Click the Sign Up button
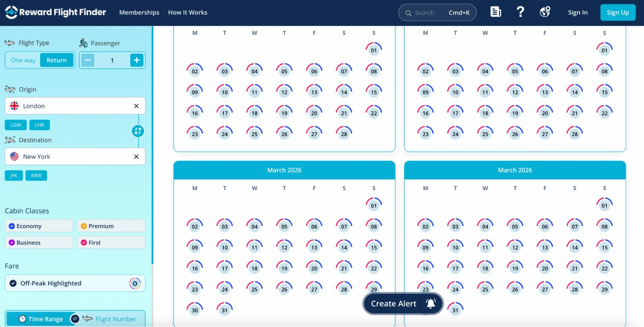Screen dimensions: 644x327 point(618,12)
